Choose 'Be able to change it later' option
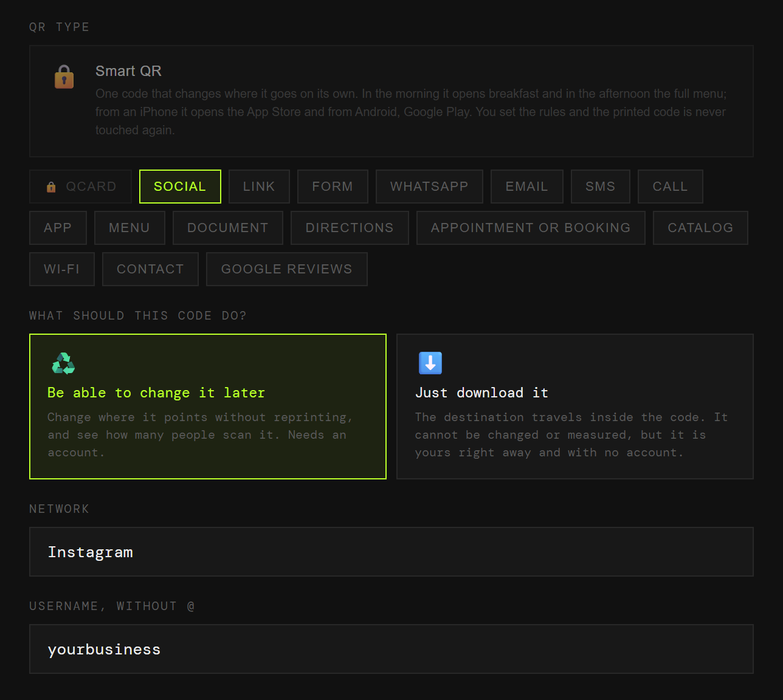783x700 pixels. pyautogui.click(x=208, y=407)
